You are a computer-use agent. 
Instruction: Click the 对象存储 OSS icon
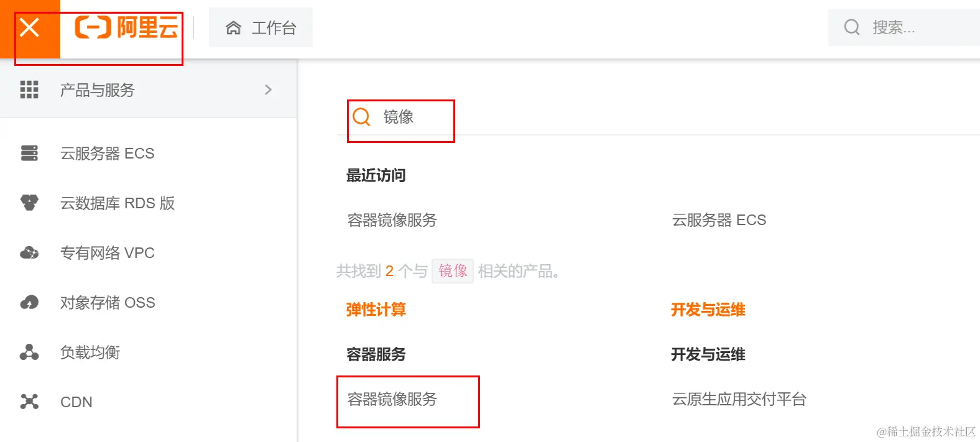click(x=29, y=303)
